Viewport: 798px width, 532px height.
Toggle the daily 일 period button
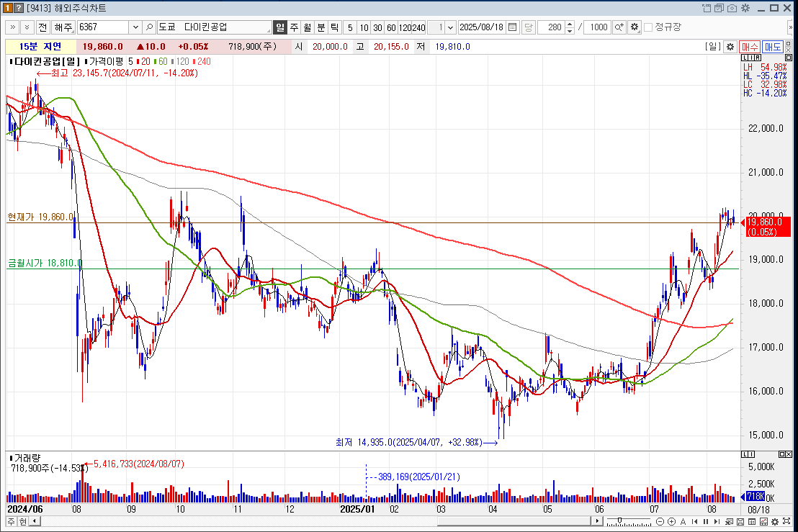pyautogui.click(x=280, y=27)
